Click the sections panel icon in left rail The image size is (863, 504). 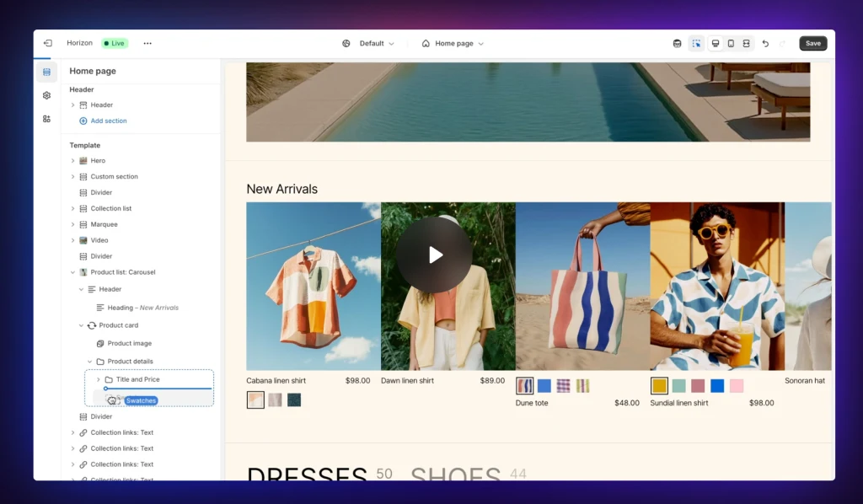pyautogui.click(x=46, y=72)
